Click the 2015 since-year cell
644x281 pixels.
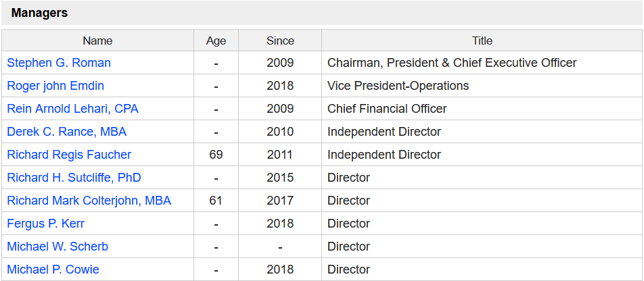click(x=280, y=178)
